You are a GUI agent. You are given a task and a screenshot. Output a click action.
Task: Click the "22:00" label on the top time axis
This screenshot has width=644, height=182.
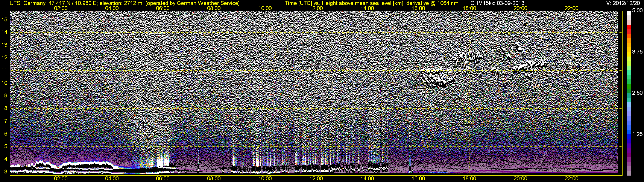coord(571,8)
